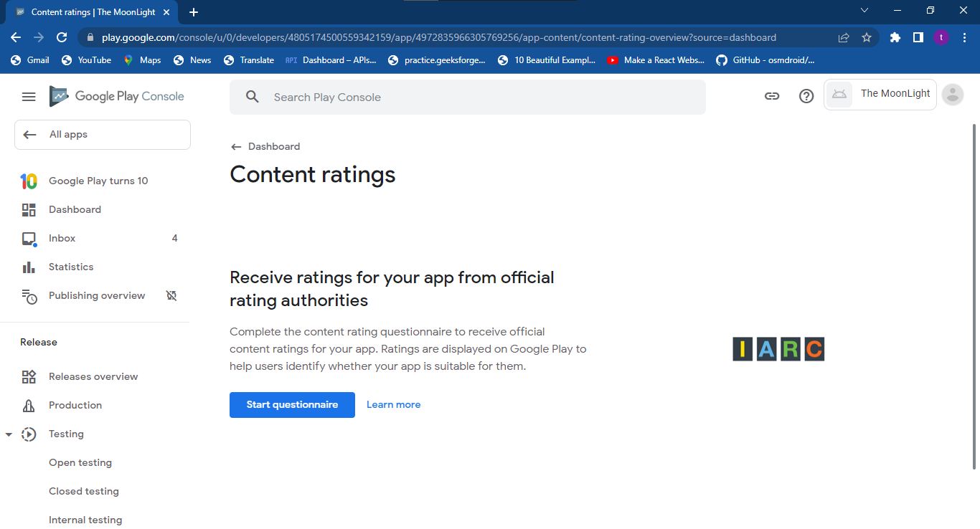Click the Content ratings page heading
The image size is (980, 529).
(313, 174)
